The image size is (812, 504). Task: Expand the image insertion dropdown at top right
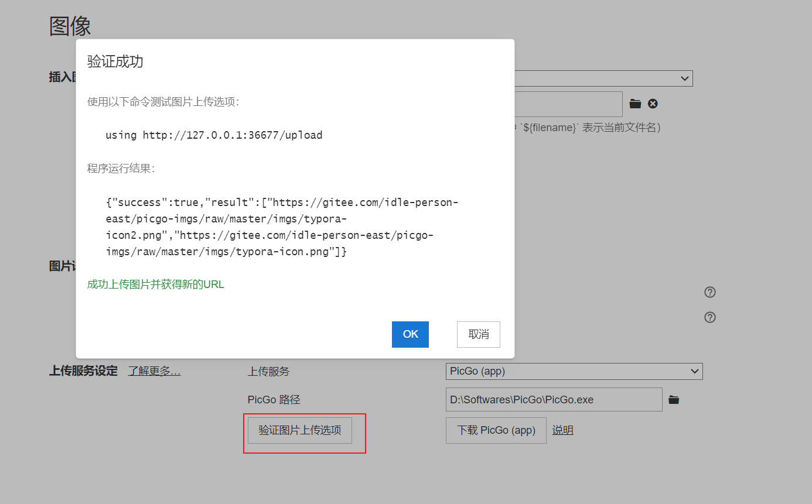click(x=684, y=78)
